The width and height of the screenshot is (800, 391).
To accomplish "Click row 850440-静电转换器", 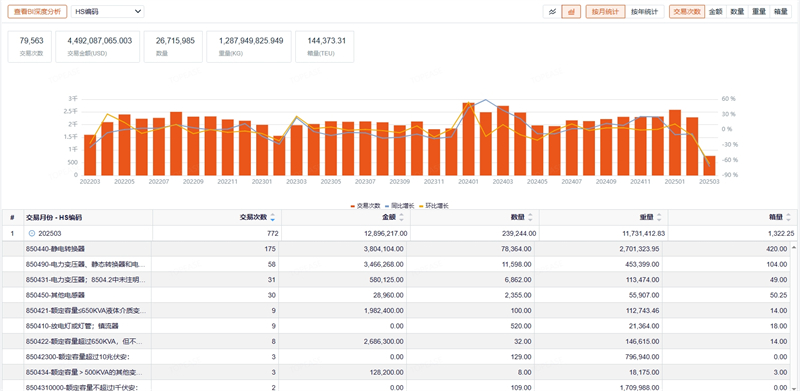I will click(x=396, y=249).
